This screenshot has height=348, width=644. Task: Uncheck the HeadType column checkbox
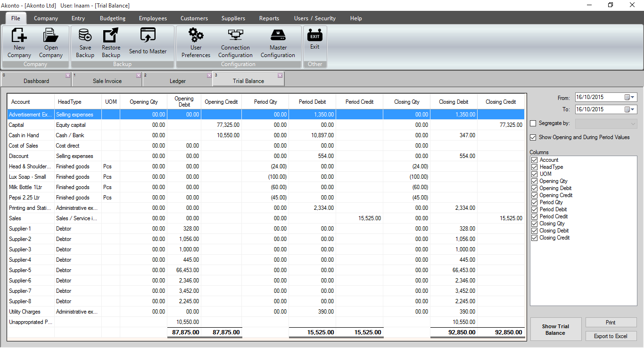point(534,167)
